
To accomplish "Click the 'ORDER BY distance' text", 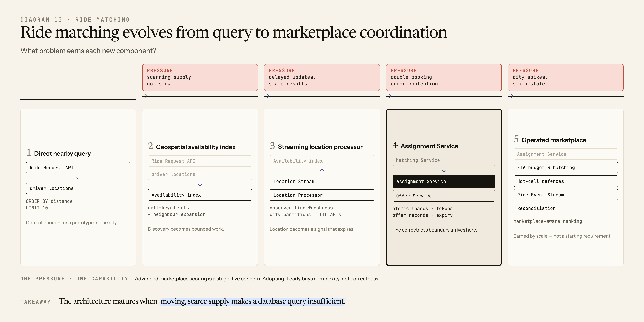I will click(x=49, y=201).
